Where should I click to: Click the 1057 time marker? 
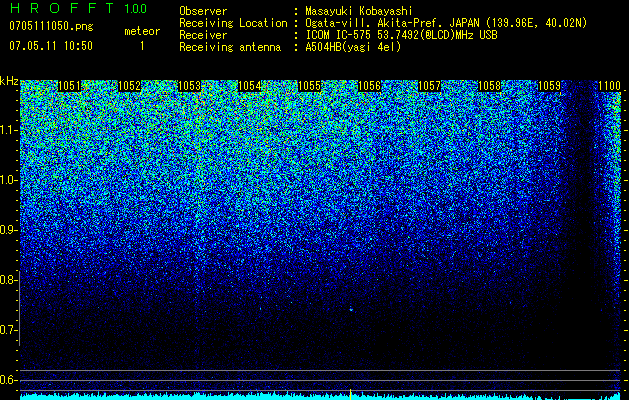click(429, 86)
